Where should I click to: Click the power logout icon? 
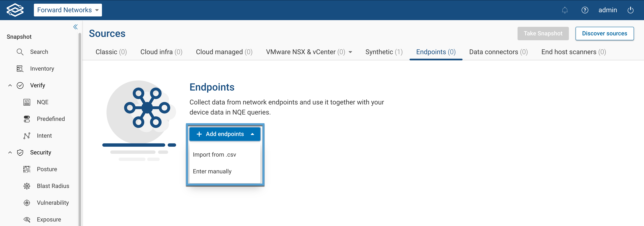[631, 10]
